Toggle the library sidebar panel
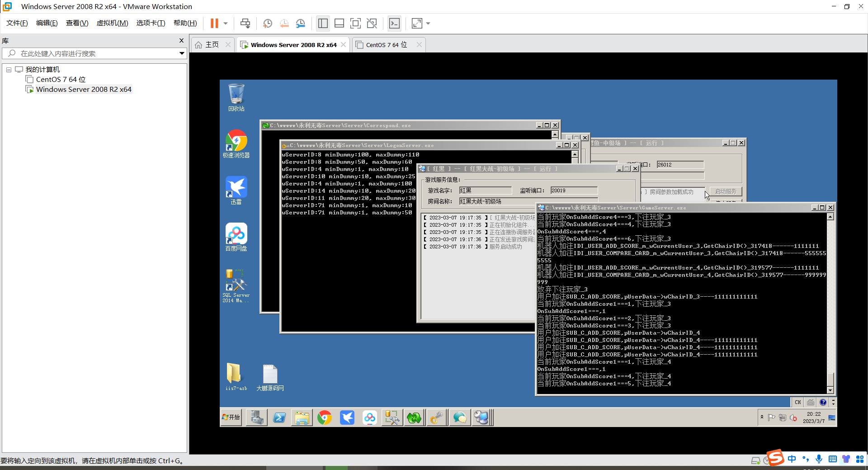Image resolution: width=868 pixels, height=470 pixels. pyautogui.click(x=323, y=24)
